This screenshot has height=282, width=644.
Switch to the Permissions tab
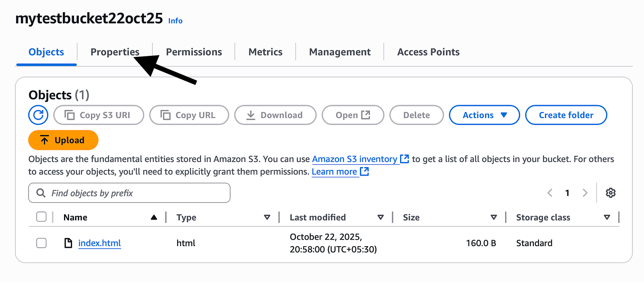point(194,52)
